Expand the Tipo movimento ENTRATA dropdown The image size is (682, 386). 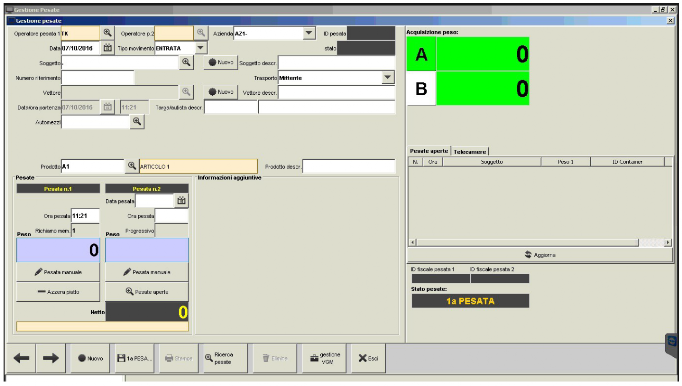201,48
